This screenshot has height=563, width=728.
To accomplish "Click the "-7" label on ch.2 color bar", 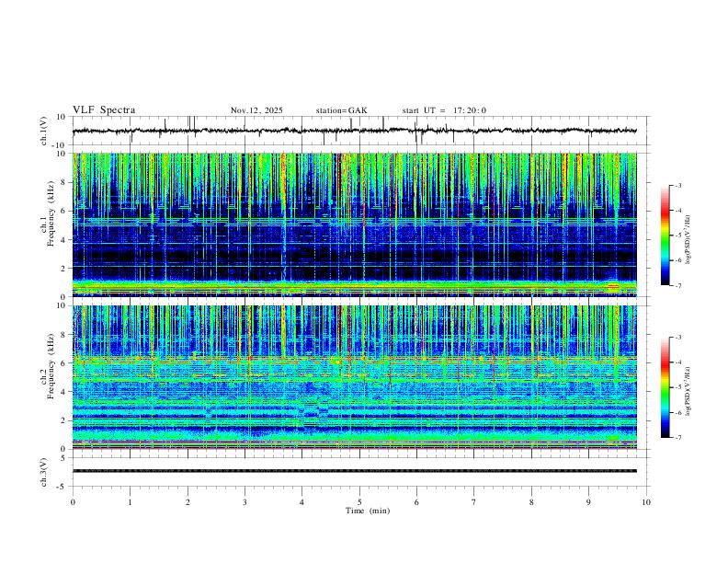I will (677, 437).
